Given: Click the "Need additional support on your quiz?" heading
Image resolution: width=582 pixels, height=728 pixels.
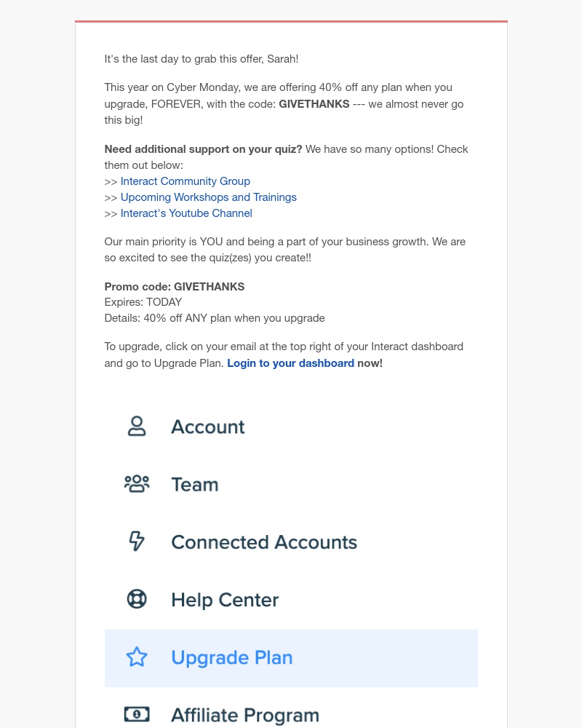Looking at the screenshot, I should (203, 149).
